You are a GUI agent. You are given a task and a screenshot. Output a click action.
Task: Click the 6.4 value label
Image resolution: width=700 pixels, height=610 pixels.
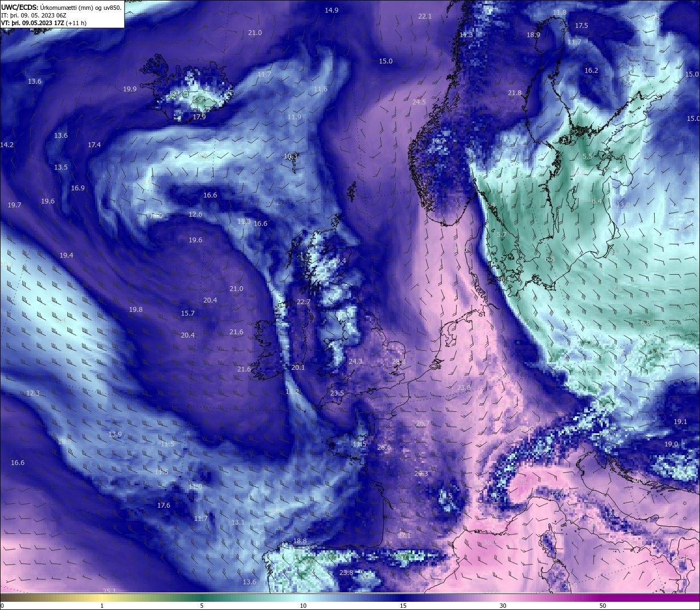[x=597, y=201]
